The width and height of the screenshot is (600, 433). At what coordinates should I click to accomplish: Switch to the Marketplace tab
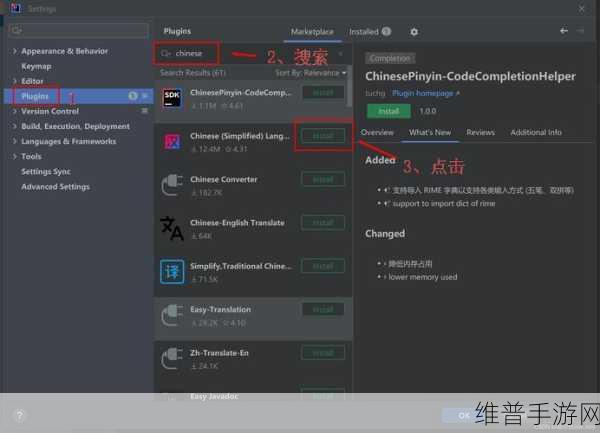point(312,32)
